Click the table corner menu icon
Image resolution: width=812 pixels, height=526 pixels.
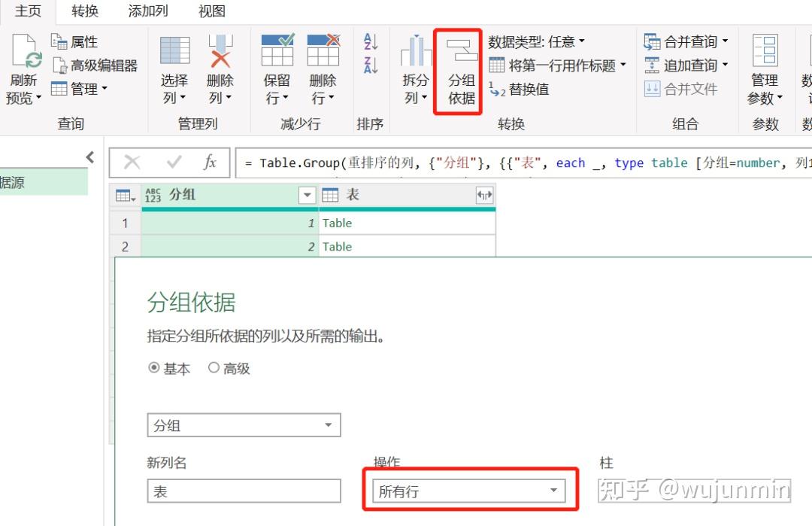point(126,196)
